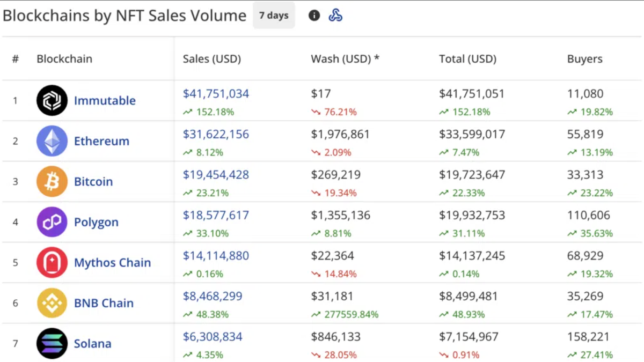This screenshot has height=362, width=644.
Task: Select the buyers count 55,819
Action: click(585, 134)
